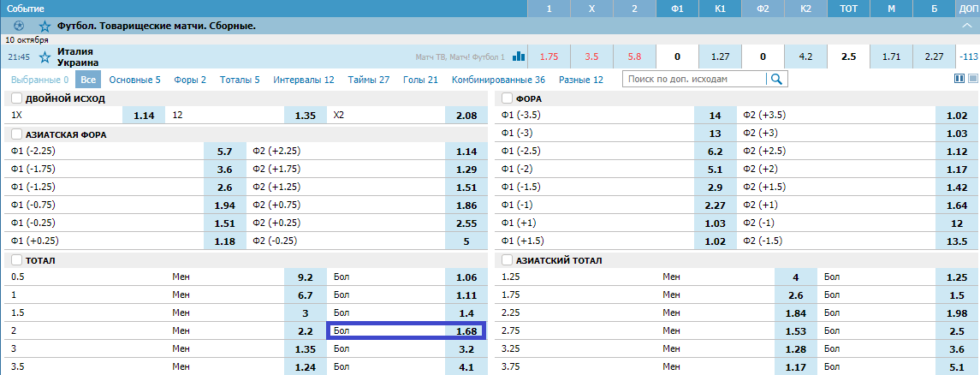The height and width of the screenshot is (375, 980).
Task: Pick total 3.5 under odds 1.24
Action: coord(305,367)
